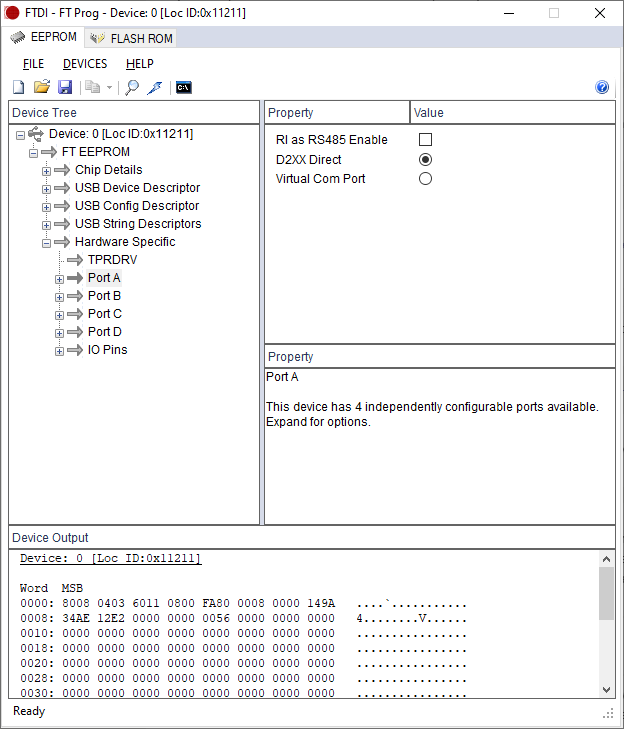Click the Program devices lightning icon
Image resolution: width=624 pixels, height=729 pixels.
tap(155, 88)
